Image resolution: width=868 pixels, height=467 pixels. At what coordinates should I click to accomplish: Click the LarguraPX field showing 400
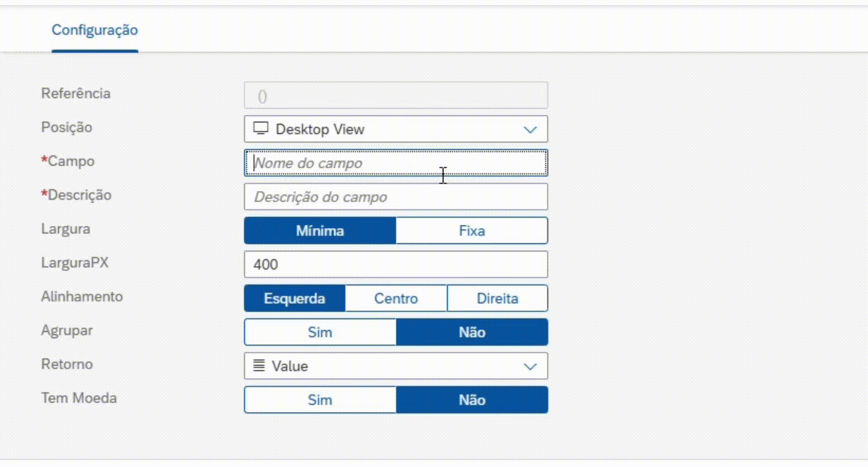396,264
